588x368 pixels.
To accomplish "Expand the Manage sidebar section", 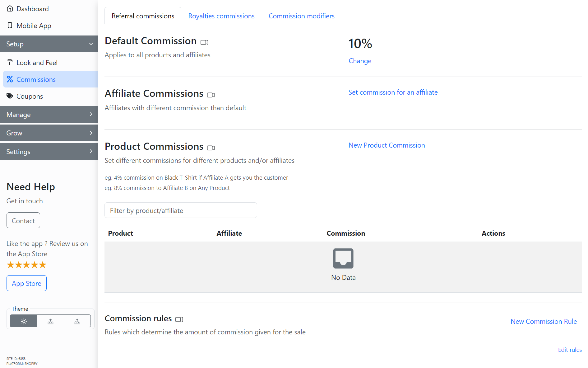I will pyautogui.click(x=49, y=115).
